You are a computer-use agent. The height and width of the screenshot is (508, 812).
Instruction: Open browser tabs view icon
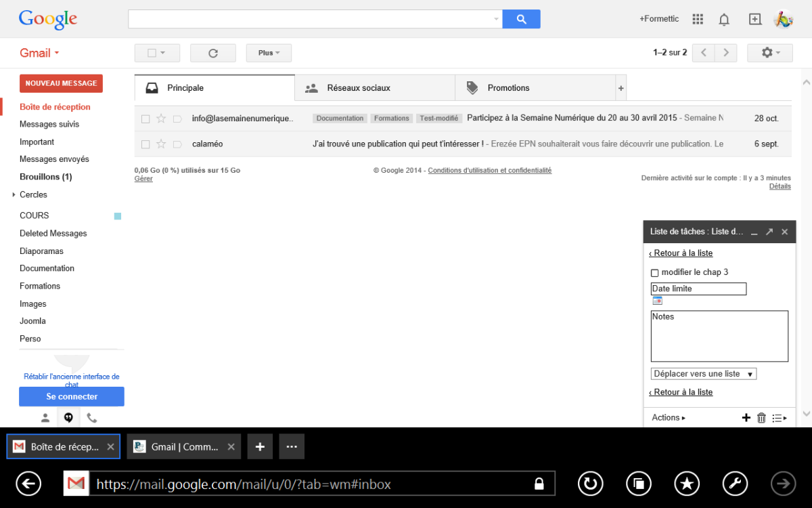point(639,484)
